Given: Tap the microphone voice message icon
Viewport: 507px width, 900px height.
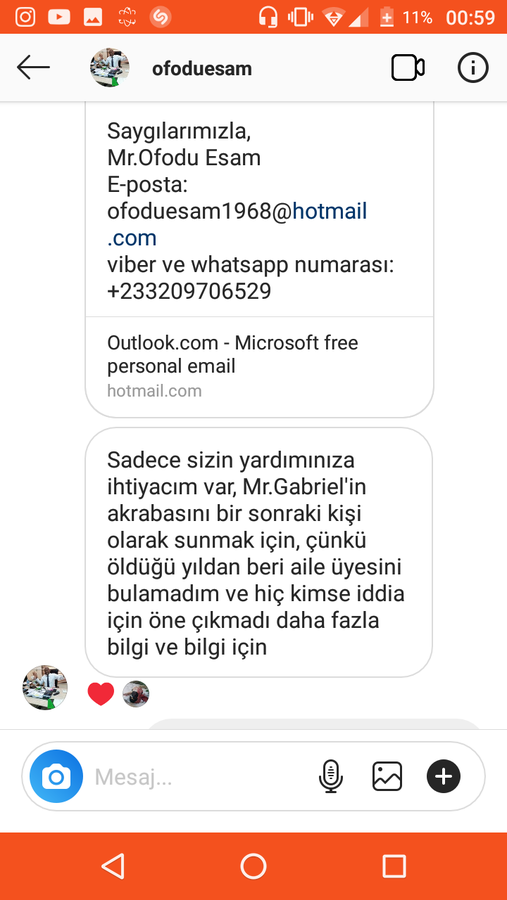Looking at the screenshot, I should coord(330,776).
